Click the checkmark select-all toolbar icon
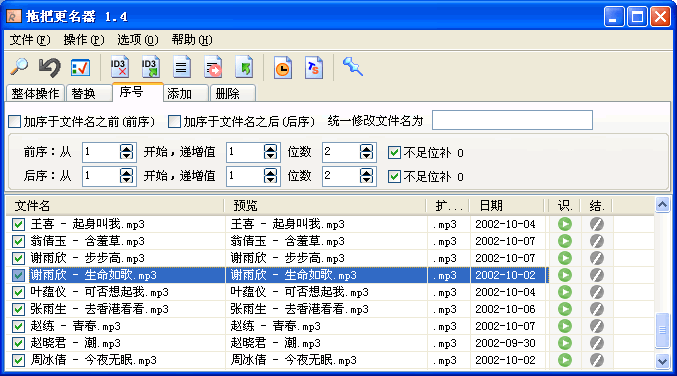The image size is (677, 376). click(x=80, y=68)
